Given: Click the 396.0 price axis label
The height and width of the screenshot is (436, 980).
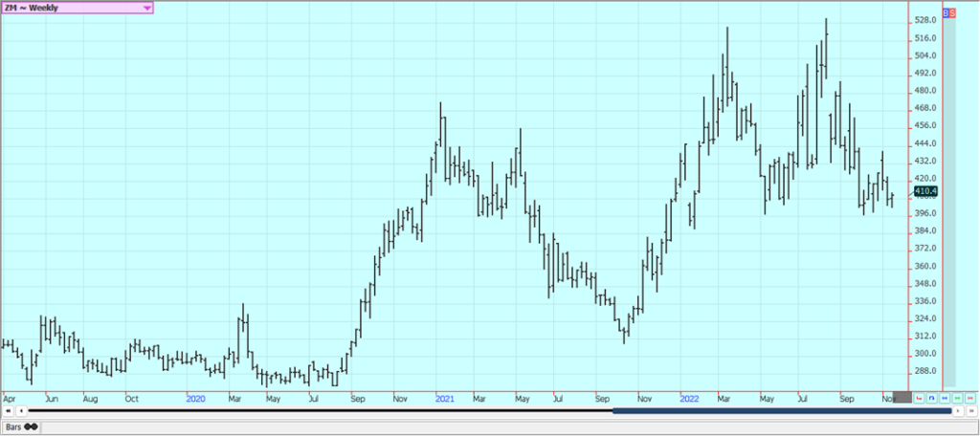Looking at the screenshot, I should point(925,213).
